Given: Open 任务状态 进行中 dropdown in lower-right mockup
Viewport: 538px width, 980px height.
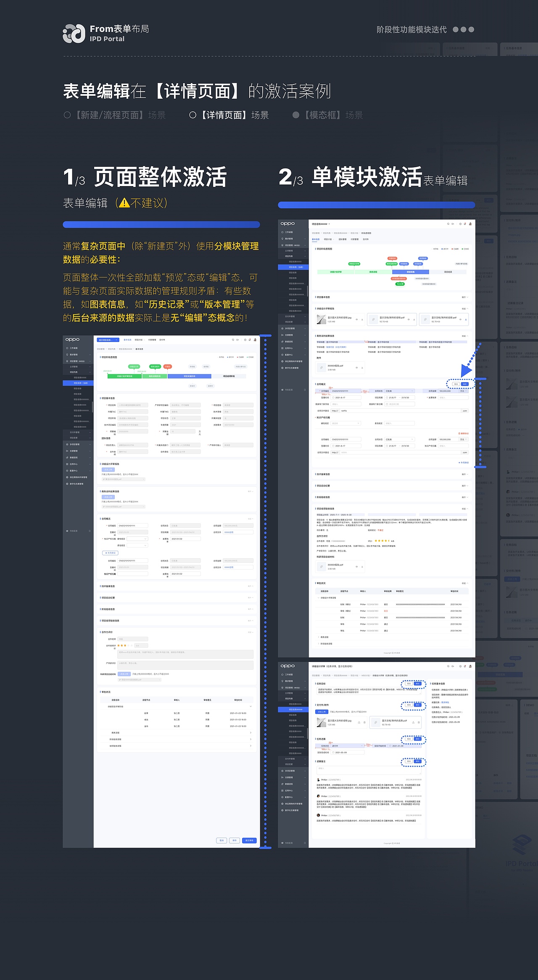Looking at the screenshot, I should [x=347, y=746].
